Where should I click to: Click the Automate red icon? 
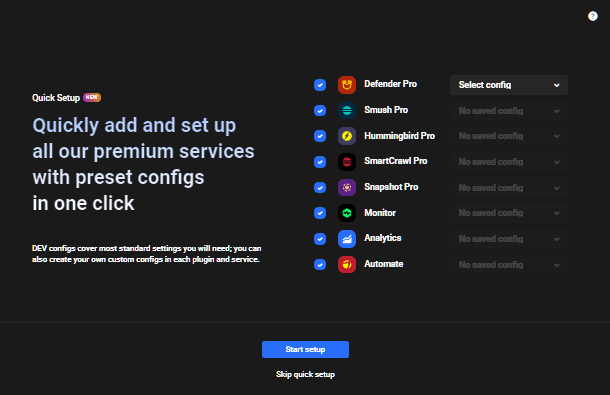[347, 265]
